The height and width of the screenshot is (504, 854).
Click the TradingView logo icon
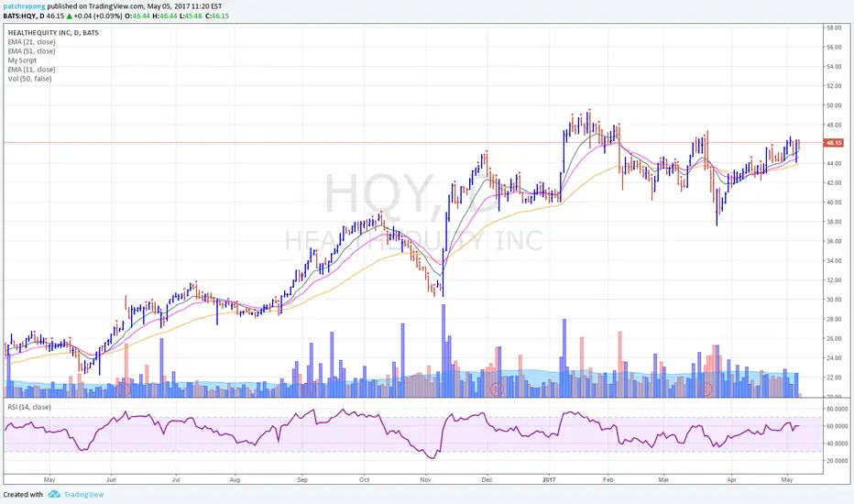tap(54, 494)
